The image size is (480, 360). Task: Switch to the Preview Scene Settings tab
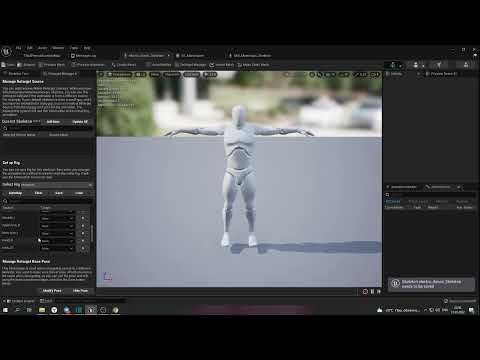coord(442,74)
